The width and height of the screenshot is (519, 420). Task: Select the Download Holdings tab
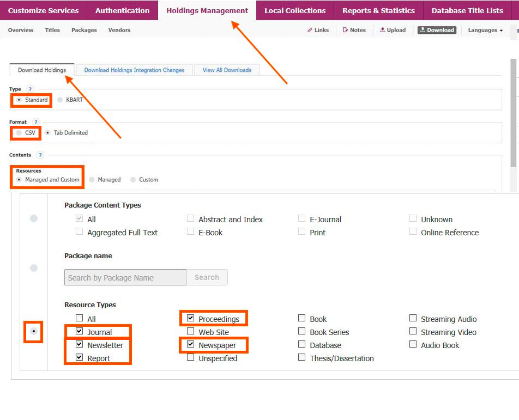[x=42, y=70]
